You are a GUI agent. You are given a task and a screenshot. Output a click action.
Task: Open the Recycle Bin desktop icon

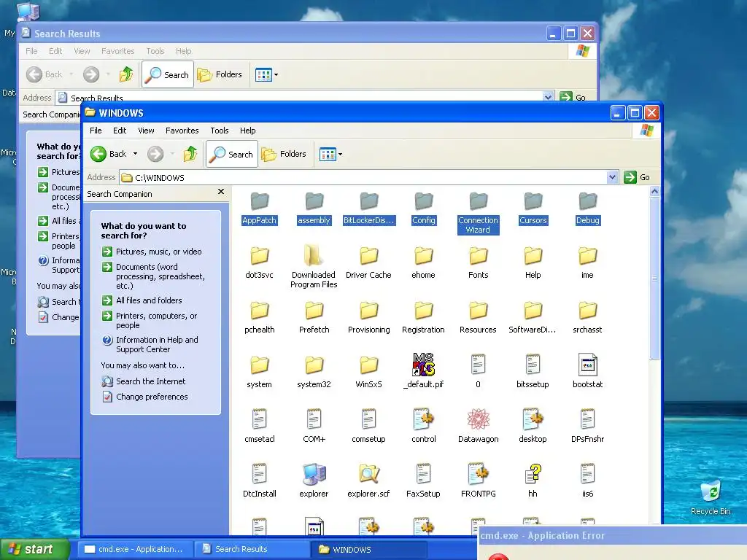coord(711,497)
